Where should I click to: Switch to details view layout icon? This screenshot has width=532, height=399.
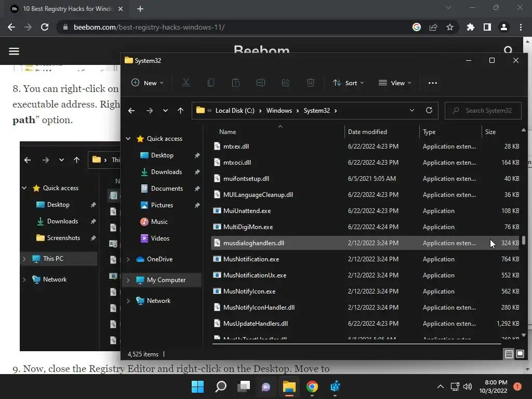tap(509, 354)
